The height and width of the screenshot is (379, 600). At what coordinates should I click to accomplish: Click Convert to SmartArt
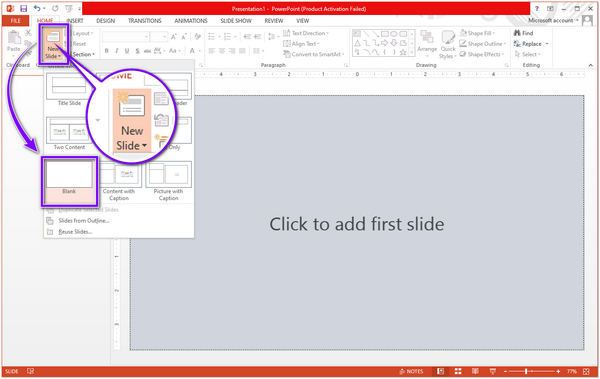(x=313, y=54)
